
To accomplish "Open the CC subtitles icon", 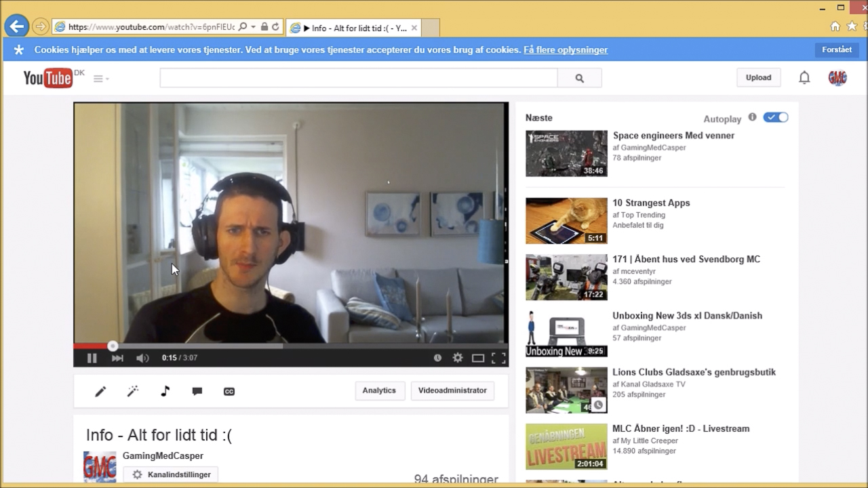I will pyautogui.click(x=229, y=391).
